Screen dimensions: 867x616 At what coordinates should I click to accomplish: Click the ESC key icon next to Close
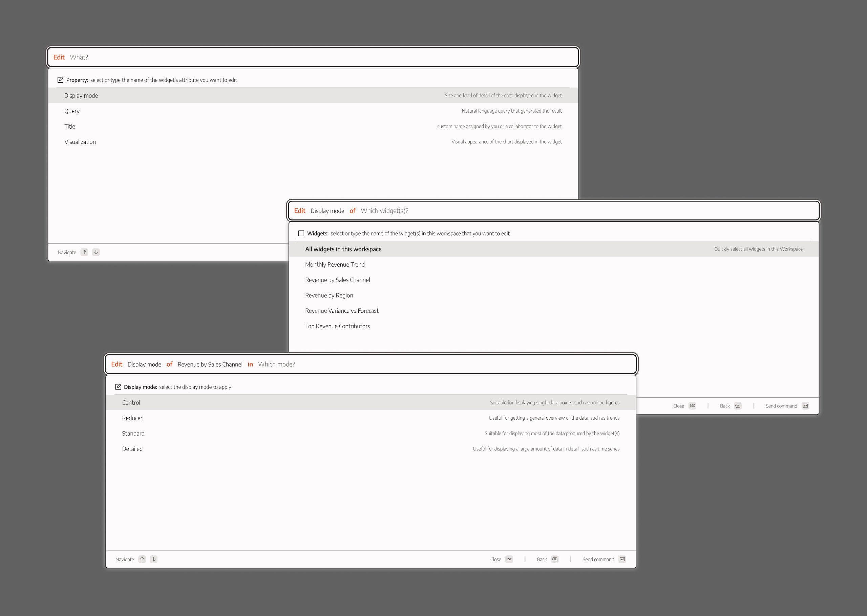pyautogui.click(x=509, y=559)
